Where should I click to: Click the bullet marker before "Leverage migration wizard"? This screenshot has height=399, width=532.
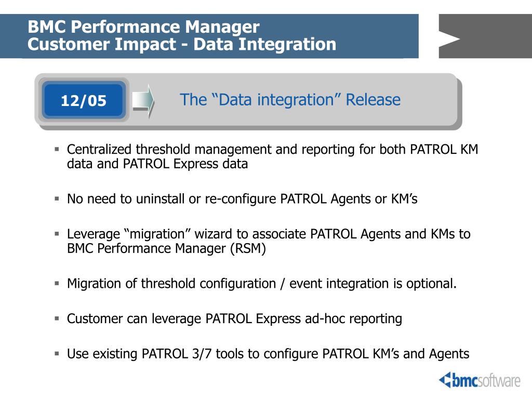click(57, 234)
